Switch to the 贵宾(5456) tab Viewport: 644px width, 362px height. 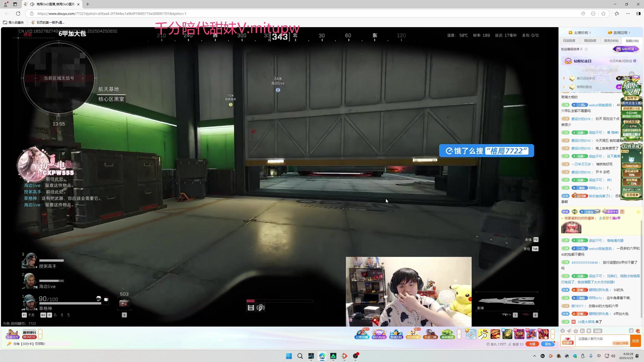coord(611,41)
